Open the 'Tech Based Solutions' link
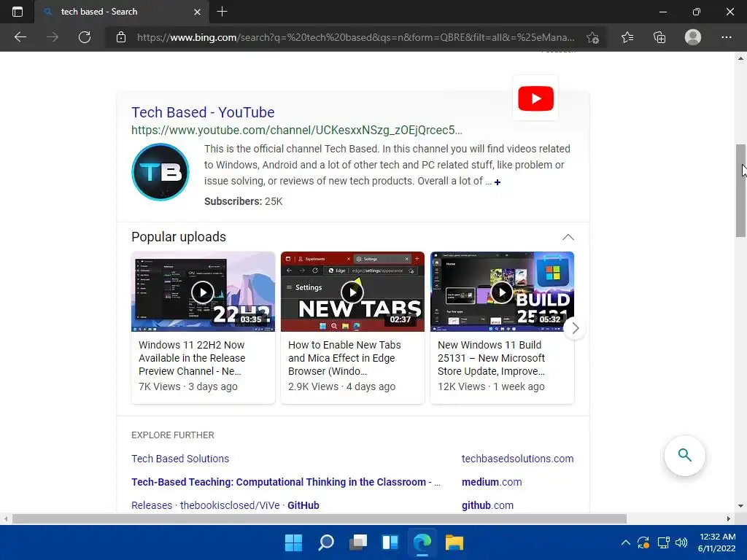 pos(180,459)
